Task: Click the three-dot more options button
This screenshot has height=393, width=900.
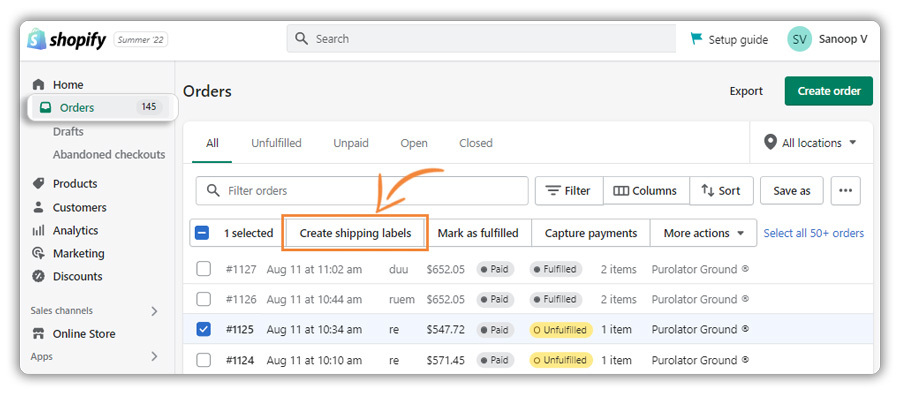Action: point(845,190)
